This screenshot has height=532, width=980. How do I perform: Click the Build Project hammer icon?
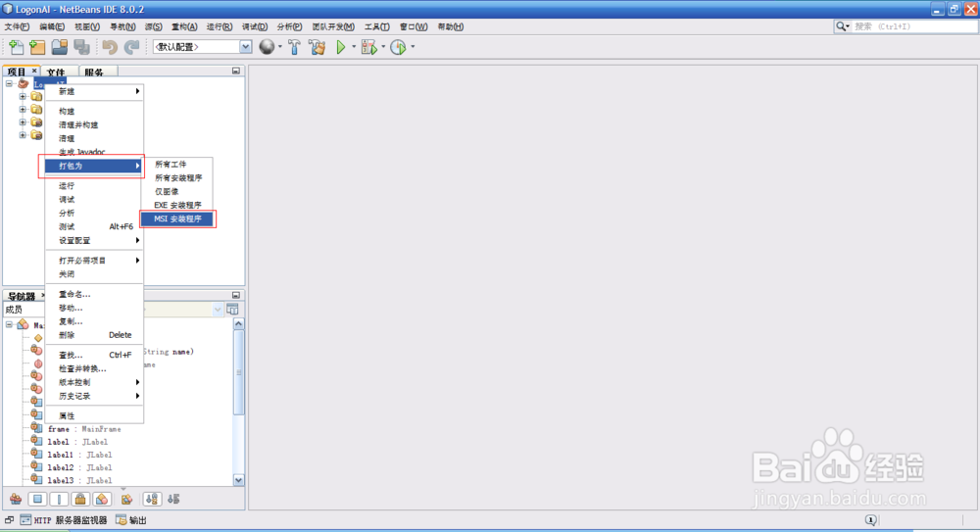pyautogui.click(x=294, y=47)
